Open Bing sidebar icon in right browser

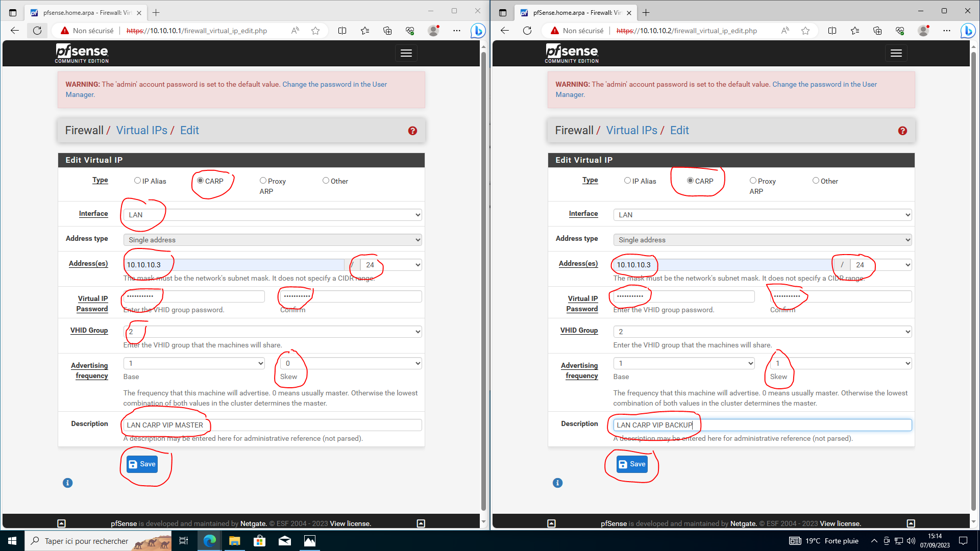[x=967, y=31]
